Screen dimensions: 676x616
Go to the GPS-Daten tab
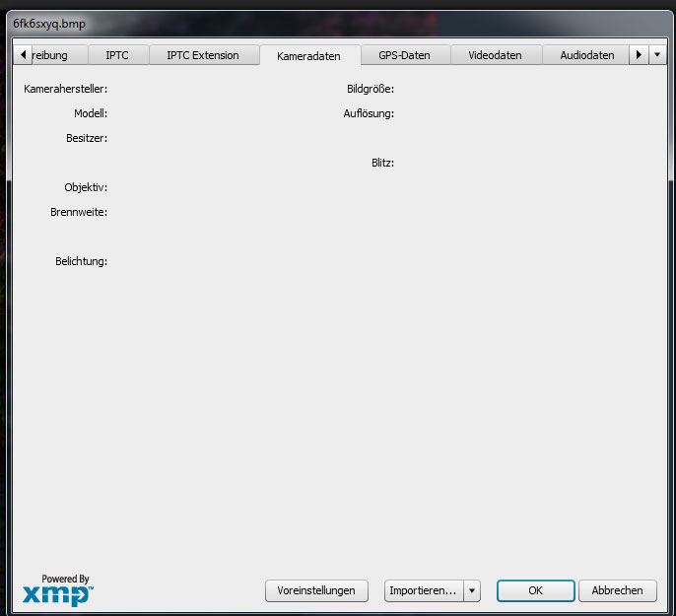tap(404, 55)
